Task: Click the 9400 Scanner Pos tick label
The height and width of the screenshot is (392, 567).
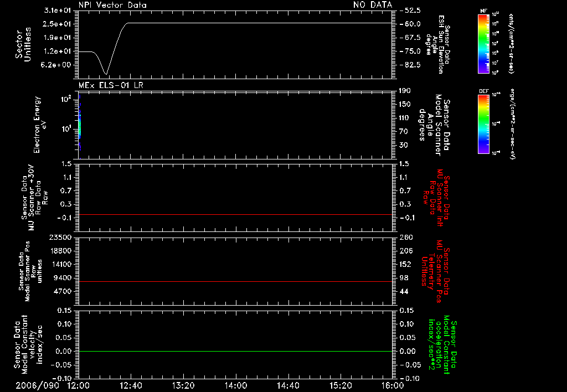Action: point(63,278)
